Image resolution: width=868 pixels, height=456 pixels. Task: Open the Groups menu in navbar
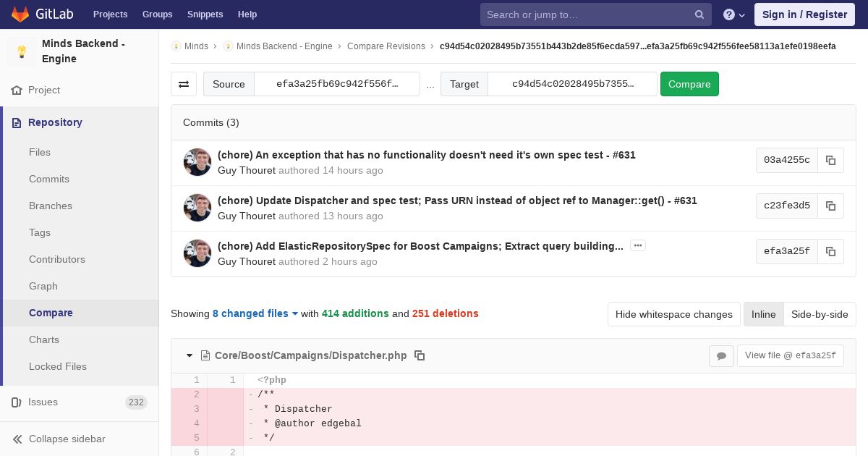point(157,14)
